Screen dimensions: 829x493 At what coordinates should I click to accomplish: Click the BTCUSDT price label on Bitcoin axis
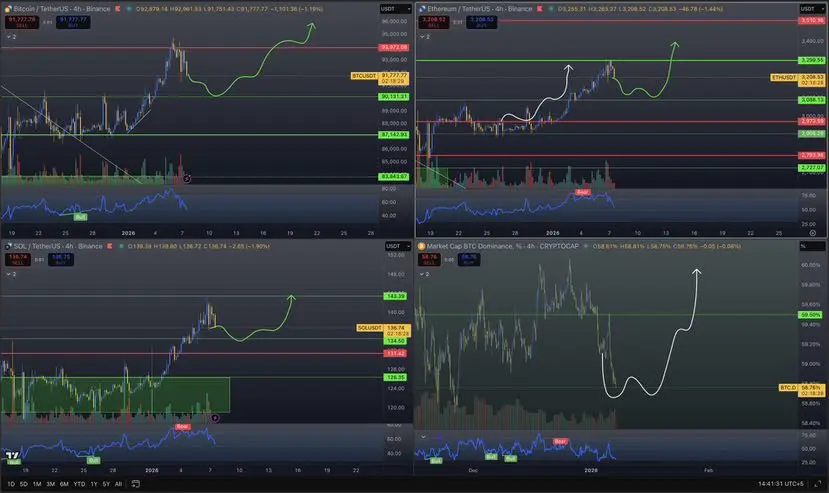[365, 76]
